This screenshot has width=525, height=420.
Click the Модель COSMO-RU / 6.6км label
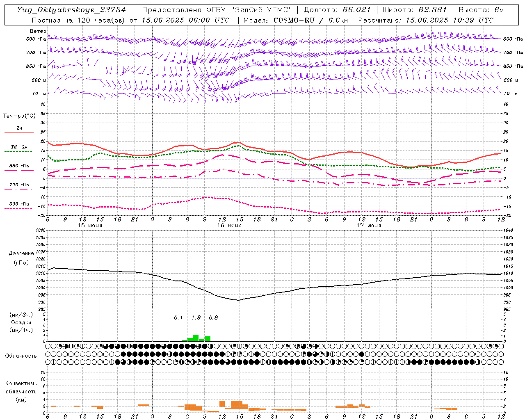pos(295,20)
